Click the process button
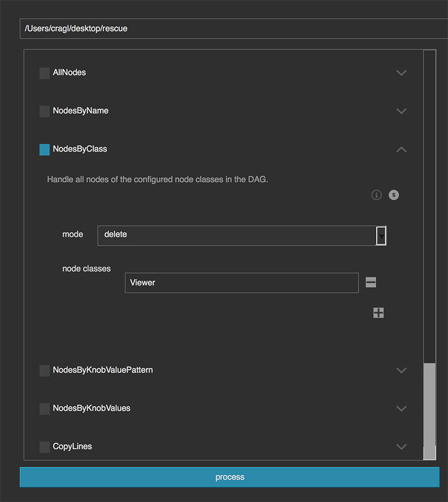The image size is (448, 502). tap(230, 477)
